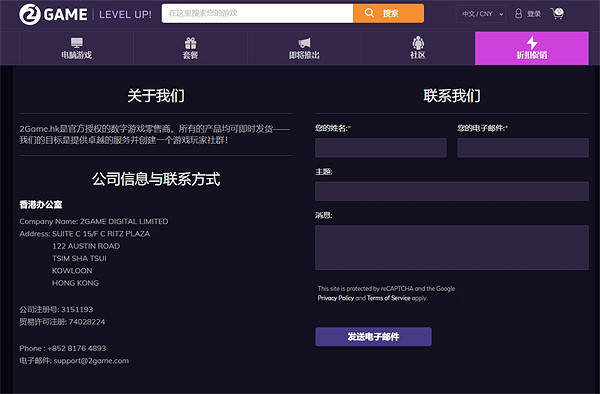Click the phone number +852 8176 4893

point(77,348)
